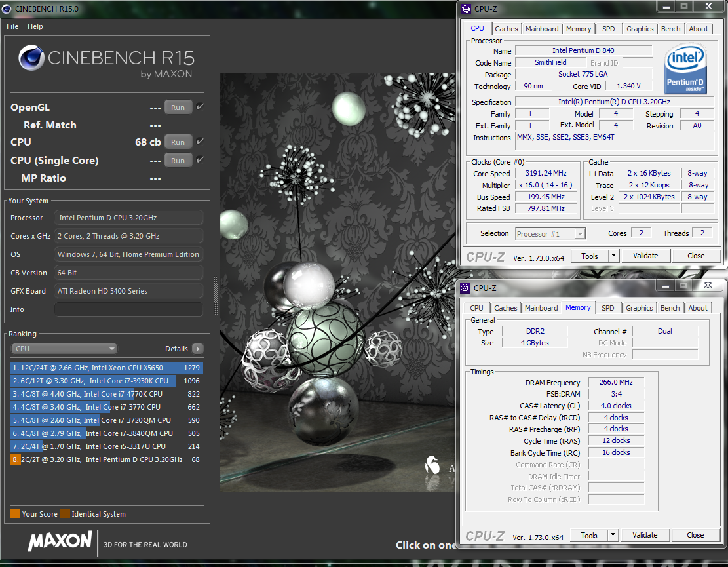Open Graphics tab in top CPU-Z window
Viewport: 728px width, 567px height.
click(x=640, y=29)
